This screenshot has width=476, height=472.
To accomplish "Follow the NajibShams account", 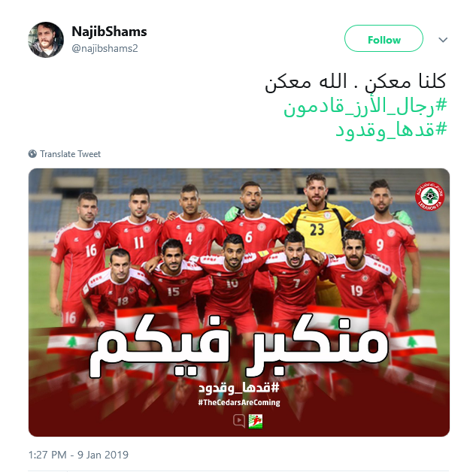I will tap(384, 38).
